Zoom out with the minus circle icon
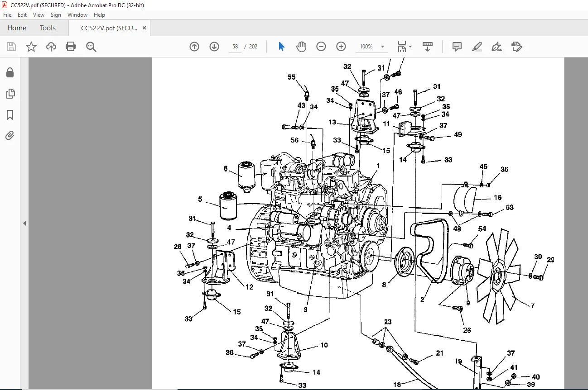Viewport: 588px width, 390px height. (x=321, y=47)
